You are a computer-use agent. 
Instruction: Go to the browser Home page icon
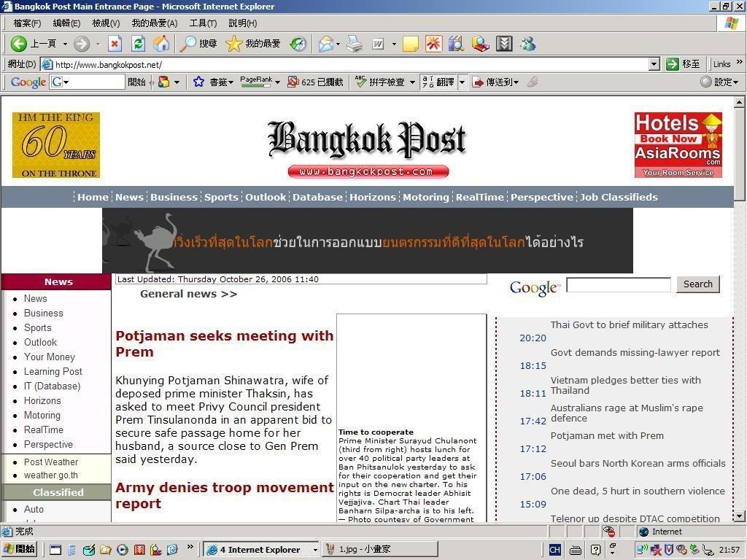coord(161,44)
